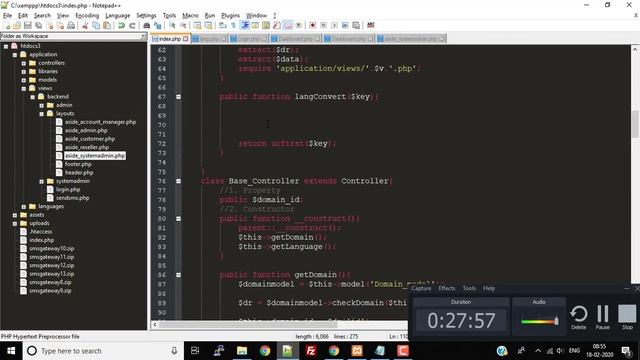Screen dimensions: 640x360
Task: Cut selection with the scissors icon
Action: coord(85,25)
